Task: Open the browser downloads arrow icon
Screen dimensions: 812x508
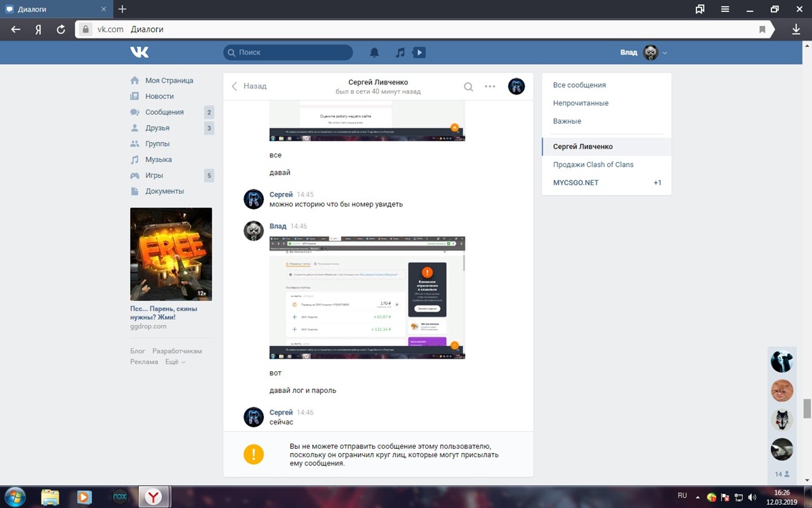Action: pos(796,29)
